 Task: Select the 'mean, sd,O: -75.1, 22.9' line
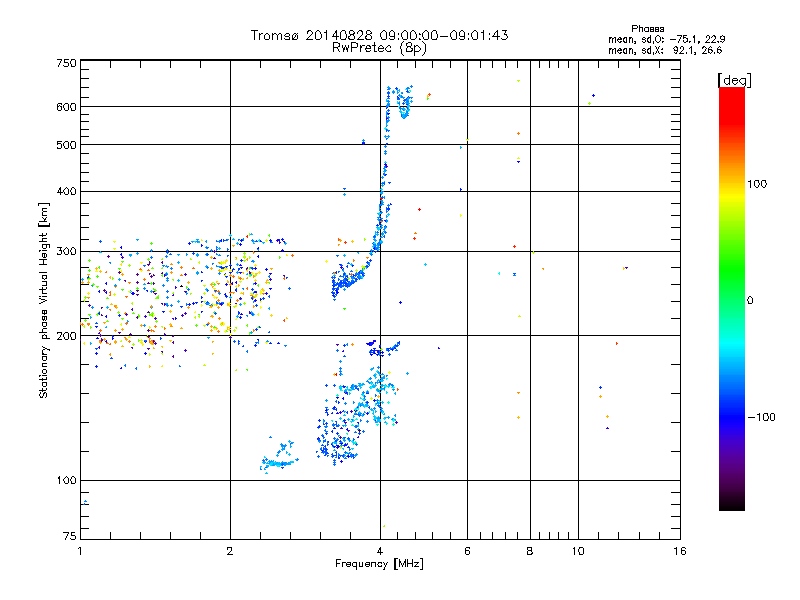click(666, 39)
